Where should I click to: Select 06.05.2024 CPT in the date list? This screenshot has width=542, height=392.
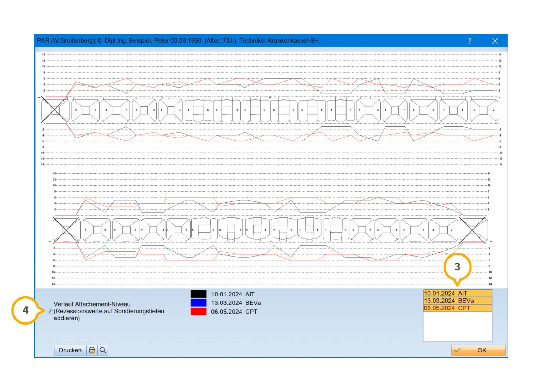pos(458,308)
